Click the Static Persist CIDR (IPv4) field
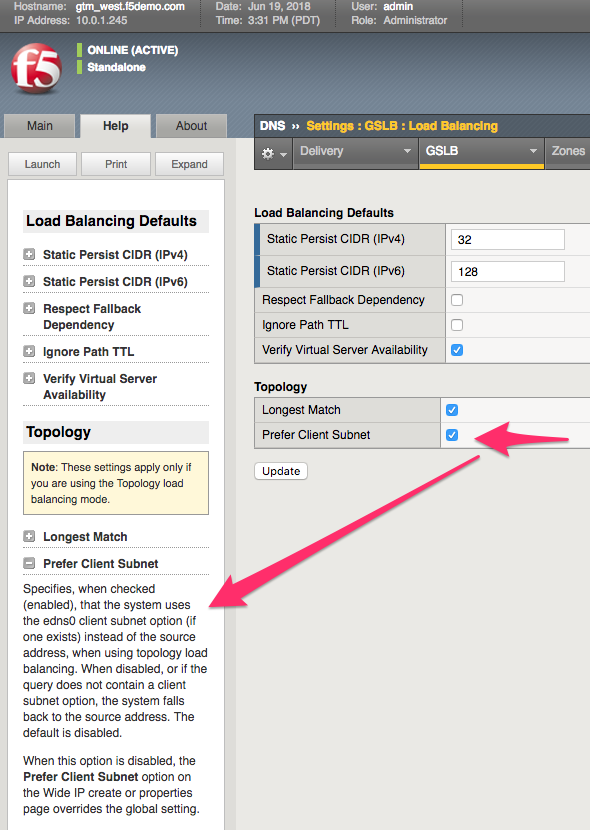 (507, 239)
